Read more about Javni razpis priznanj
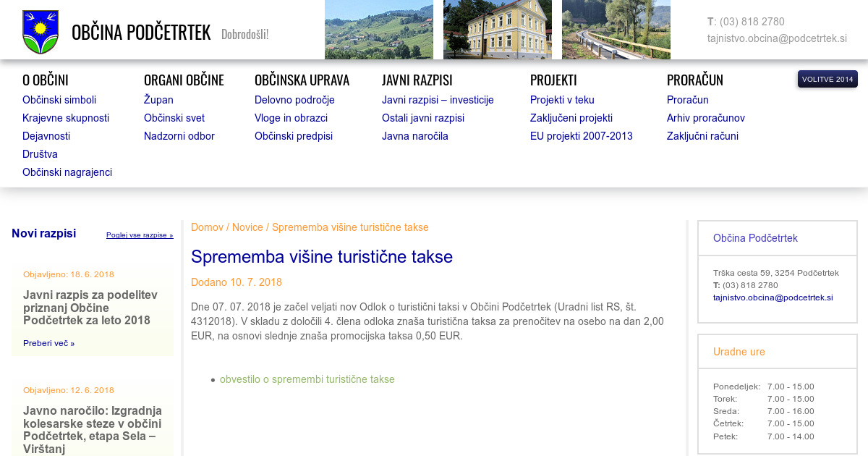The image size is (868, 456). tap(48, 343)
